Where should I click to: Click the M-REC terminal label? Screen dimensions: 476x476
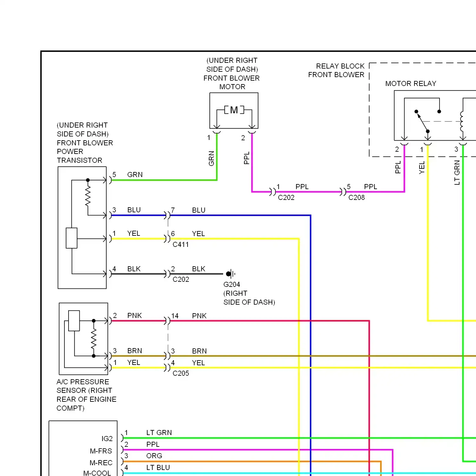tap(101, 463)
